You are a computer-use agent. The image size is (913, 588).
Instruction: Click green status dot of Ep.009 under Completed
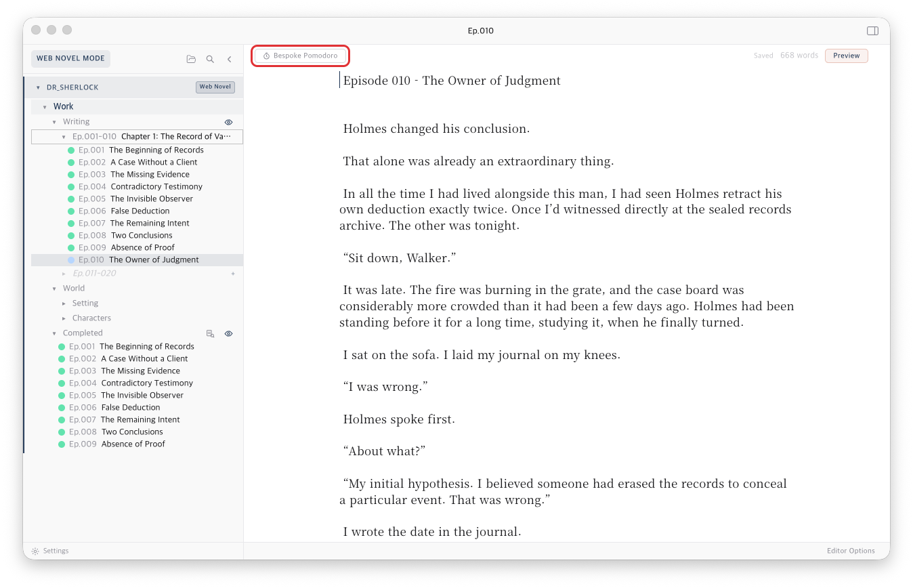(x=62, y=444)
